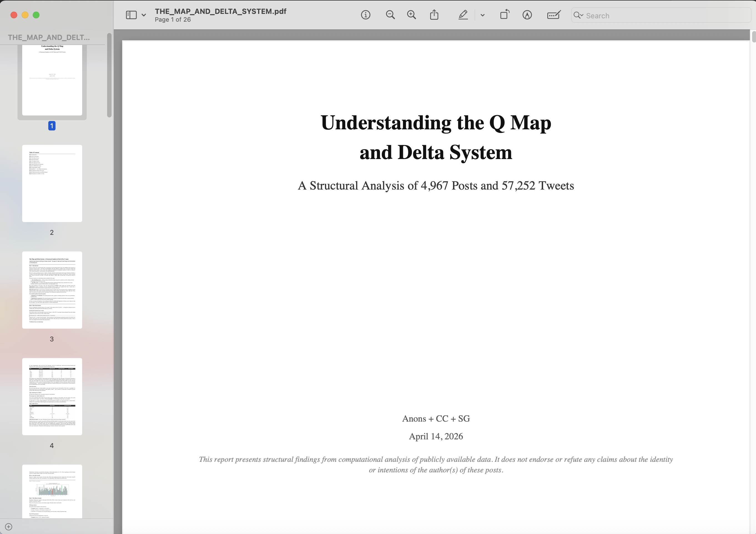This screenshot has width=756, height=534.
Task: Click the sidebar thumbnail scrollbar
Action: [109, 75]
